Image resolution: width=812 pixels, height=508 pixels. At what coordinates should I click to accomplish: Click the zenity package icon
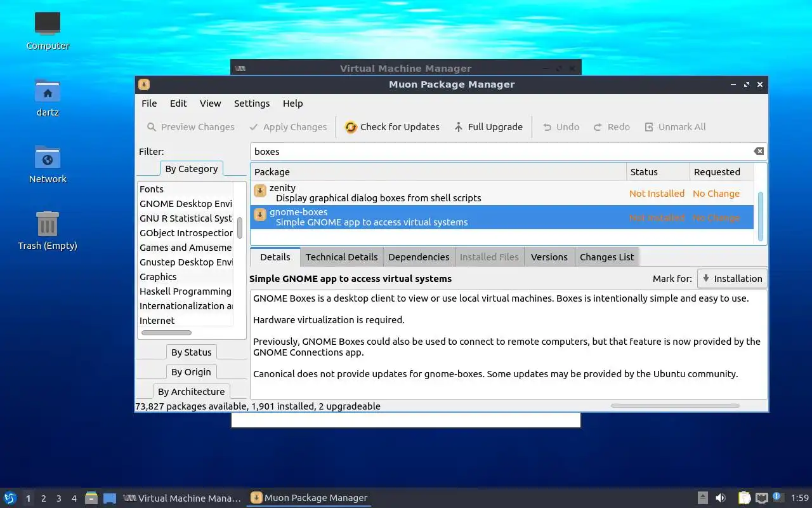pos(259,190)
